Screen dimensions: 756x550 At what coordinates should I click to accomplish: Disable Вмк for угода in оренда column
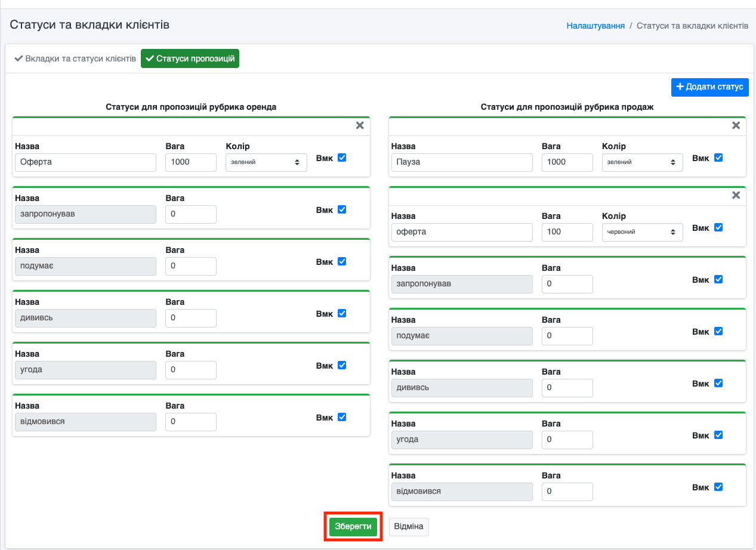coord(342,365)
